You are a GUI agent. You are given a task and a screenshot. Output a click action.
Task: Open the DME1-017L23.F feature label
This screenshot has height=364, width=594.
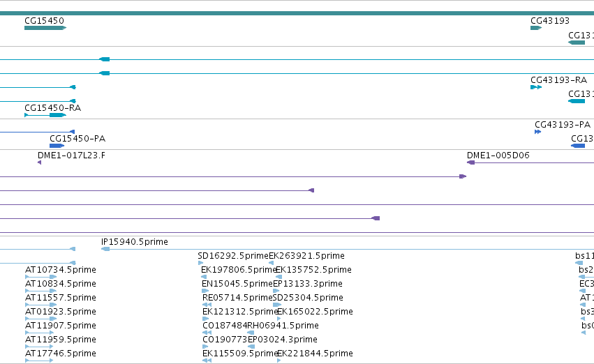(x=71, y=156)
